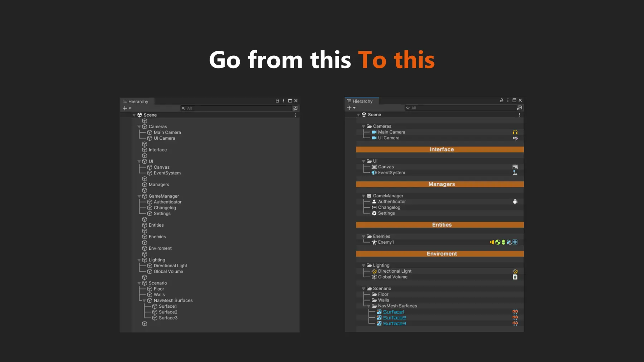This screenshot has width=644, height=362.
Task: Click the search field in the right Hierarchy panel
Action: (x=462, y=108)
